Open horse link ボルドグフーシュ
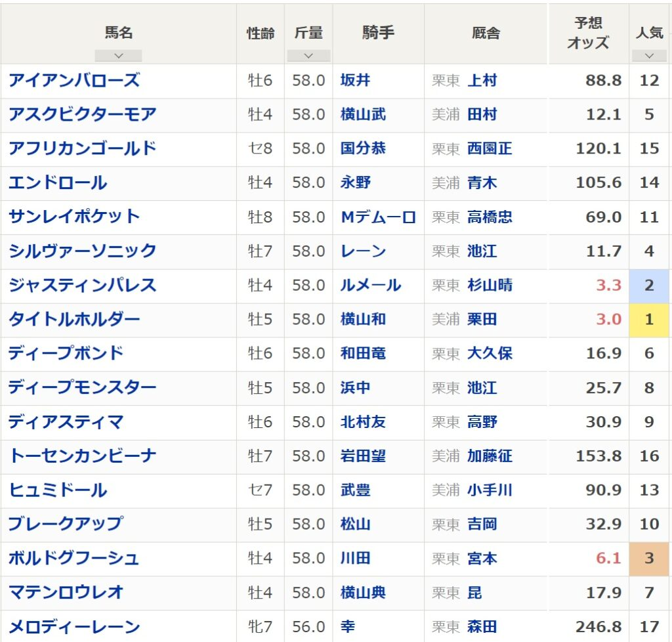The image size is (672, 642). tap(74, 559)
